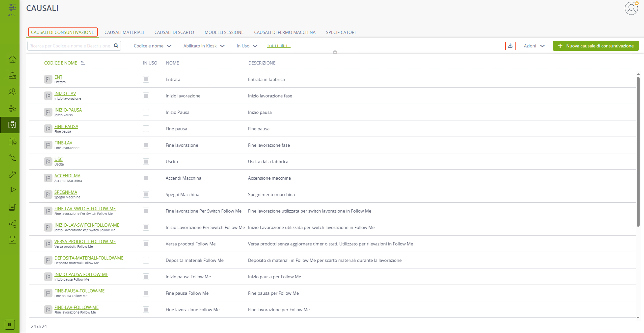Viewport: 644px width, 333px height.
Task: Open the Tutti i filtri link
Action: point(279,45)
